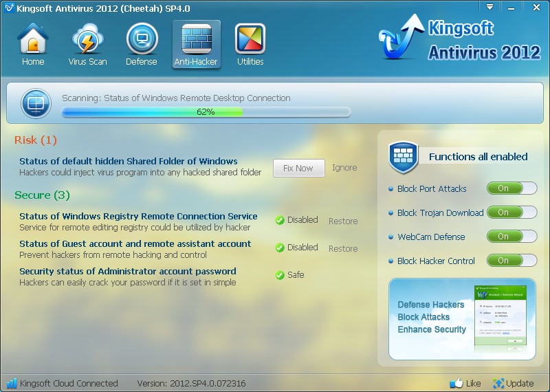550x392 pixels.
Task: Click the Update arrows icon
Action: coord(498,383)
